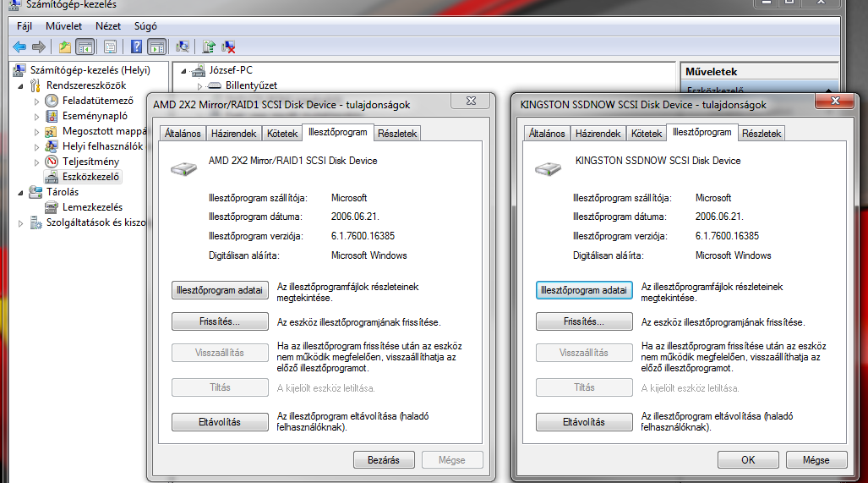Click the Uninstall device icon with red X
The height and width of the screenshot is (483, 868).
228,47
